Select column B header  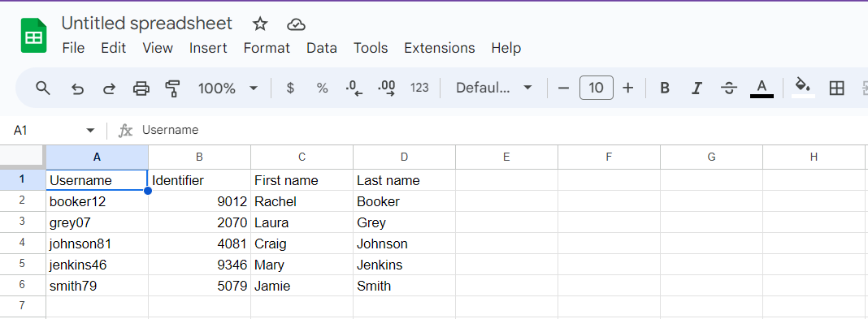[x=199, y=157]
